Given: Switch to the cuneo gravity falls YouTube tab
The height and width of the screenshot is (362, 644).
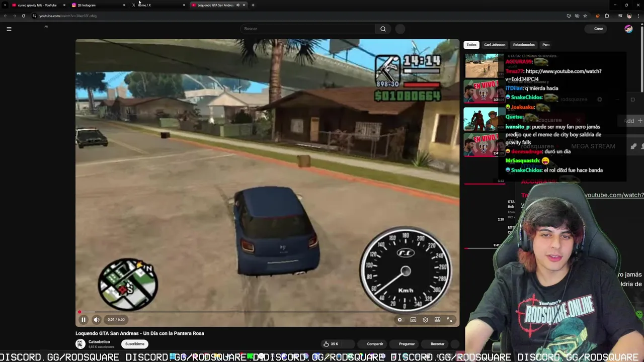Looking at the screenshot, I should [37, 5].
